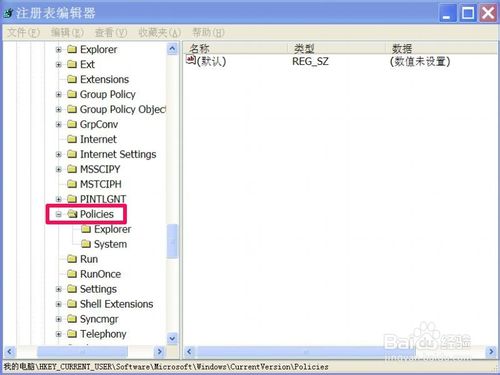Select the open Policies folder icon

72,214
